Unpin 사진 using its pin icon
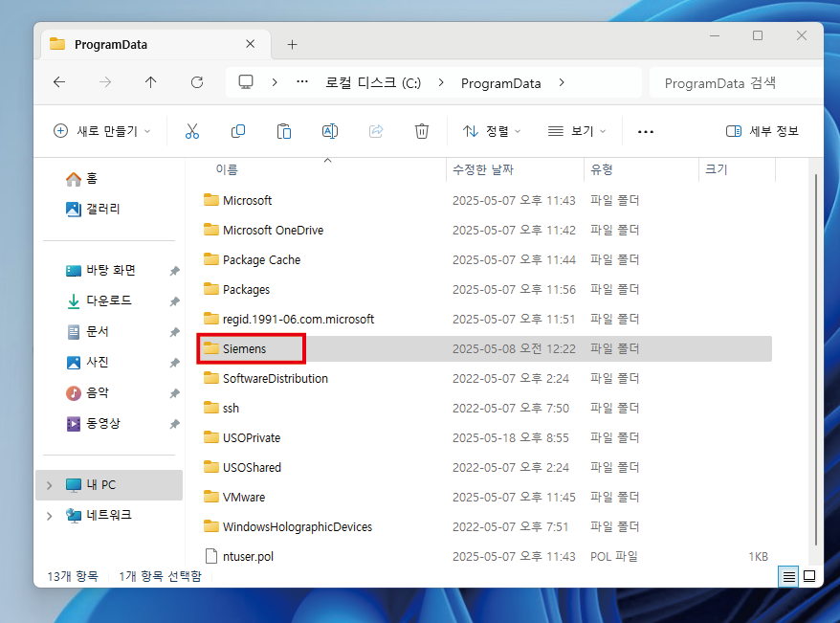This screenshot has width=840, height=623. click(x=175, y=363)
